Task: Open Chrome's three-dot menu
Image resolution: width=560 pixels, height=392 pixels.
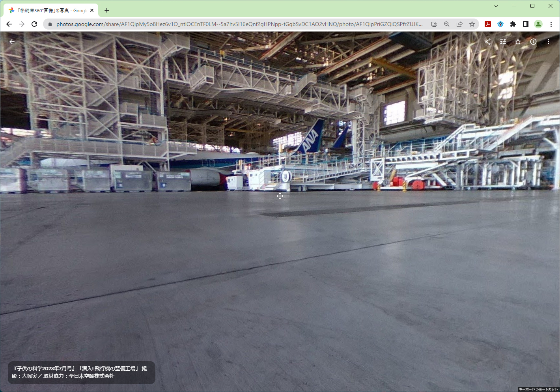Action: tap(551, 24)
